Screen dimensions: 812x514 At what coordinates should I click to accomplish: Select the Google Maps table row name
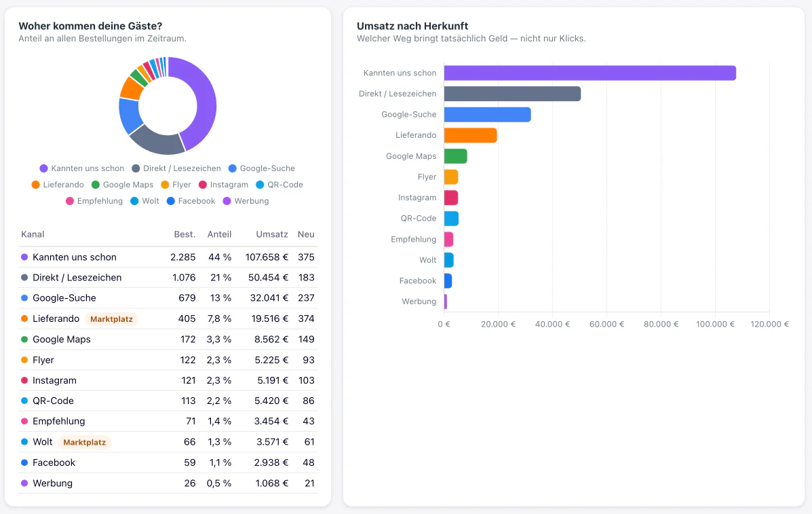point(62,339)
